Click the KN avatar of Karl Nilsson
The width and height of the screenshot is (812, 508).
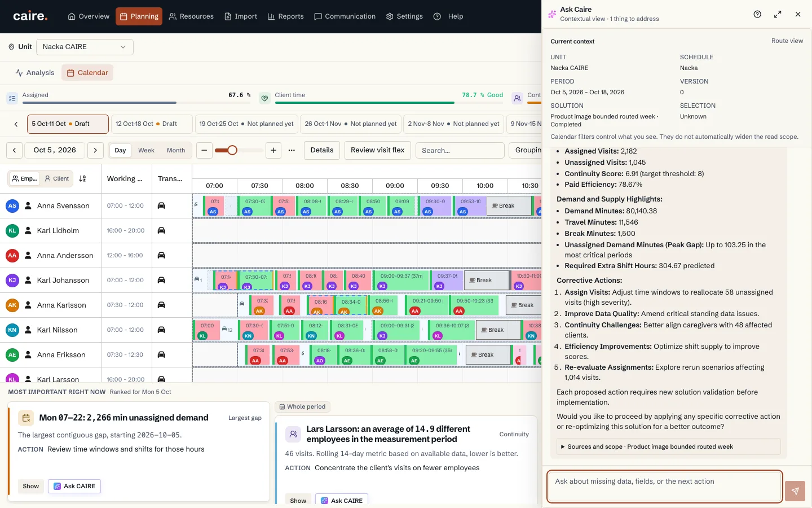point(12,330)
